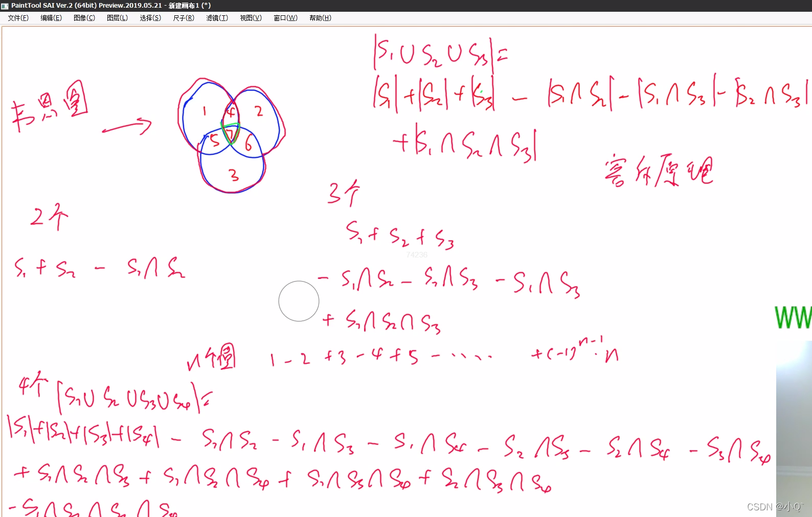The width and height of the screenshot is (812, 517).
Task: Open the 图像(C) menu
Action: (84, 18)
